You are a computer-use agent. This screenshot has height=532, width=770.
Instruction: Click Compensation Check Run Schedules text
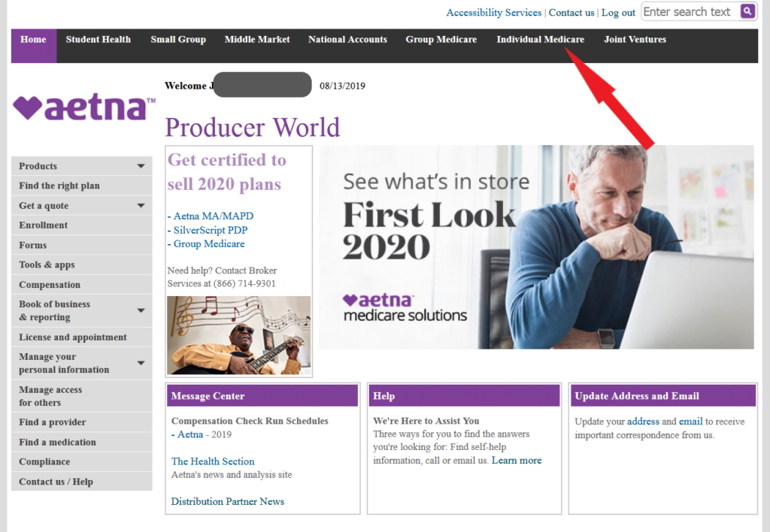pyautogui.click(x=250, y=421)
